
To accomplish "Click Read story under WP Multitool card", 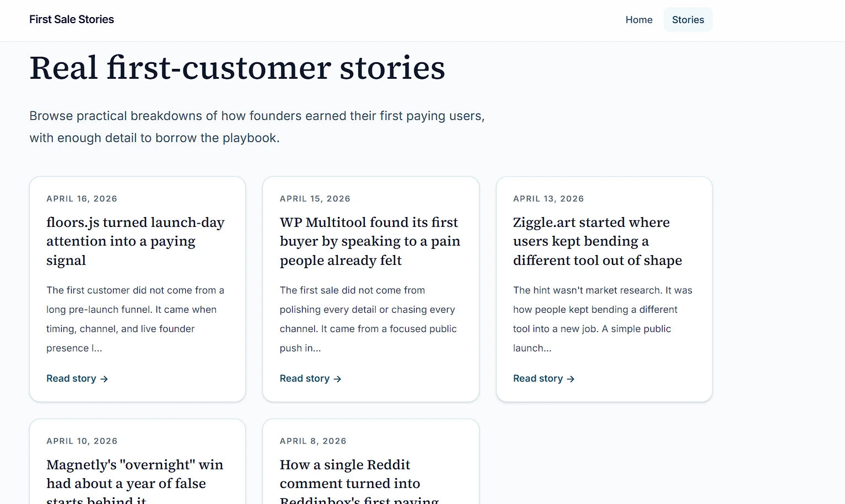I will tap(304, 378).
